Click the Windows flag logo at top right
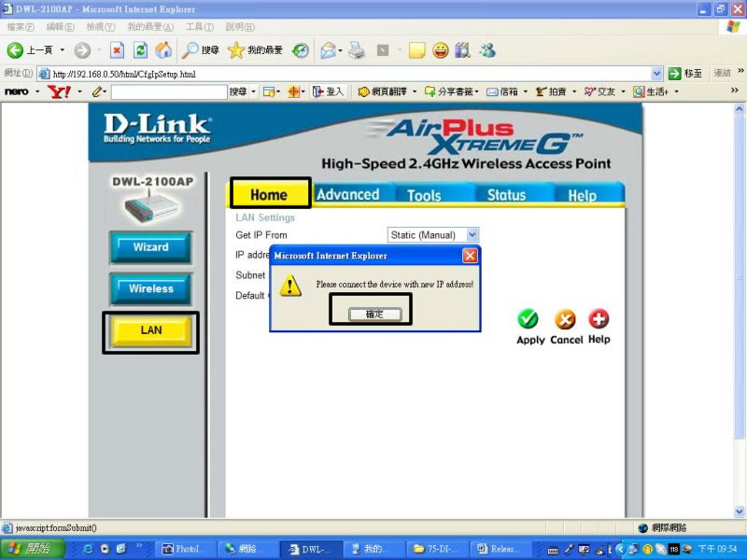 point(733,26)
